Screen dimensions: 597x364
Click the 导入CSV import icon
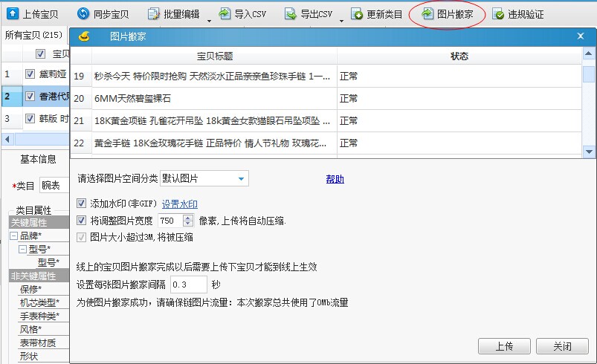point(225,13)
